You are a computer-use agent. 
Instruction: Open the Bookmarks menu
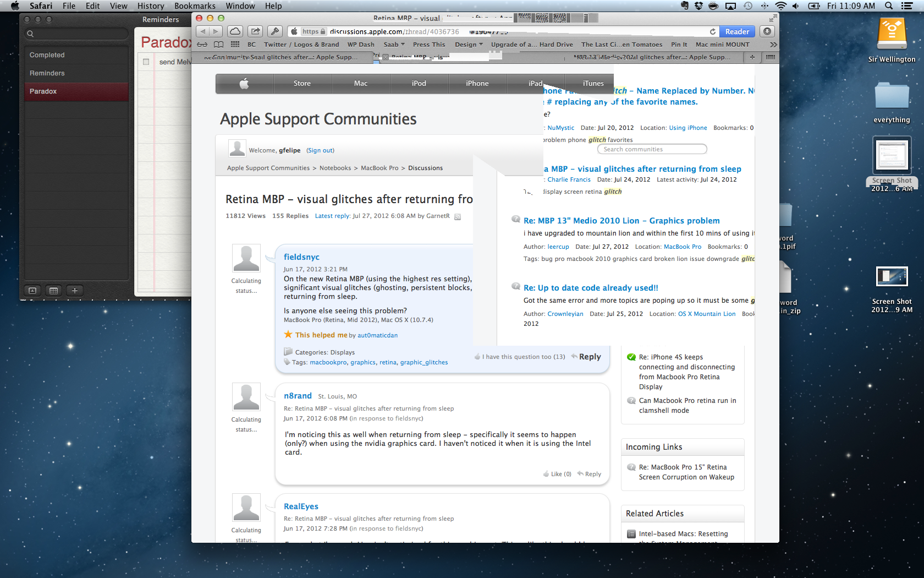click(x=195, y=6)
